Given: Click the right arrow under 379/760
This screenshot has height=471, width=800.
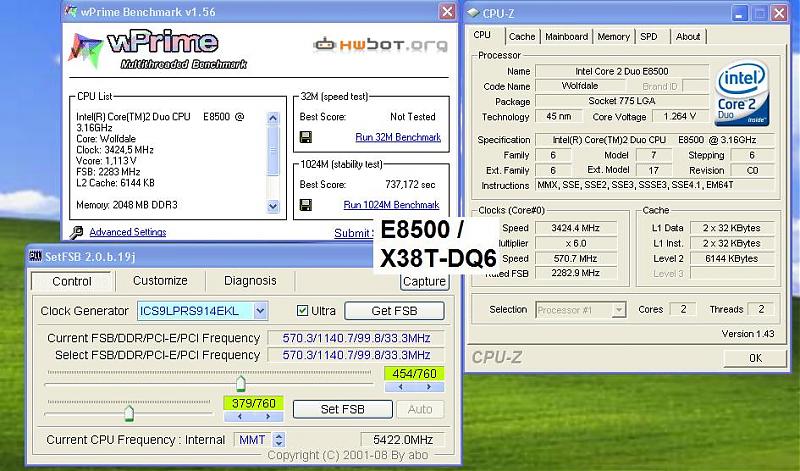Looking at the screenshot, I should tap(268, 416).
